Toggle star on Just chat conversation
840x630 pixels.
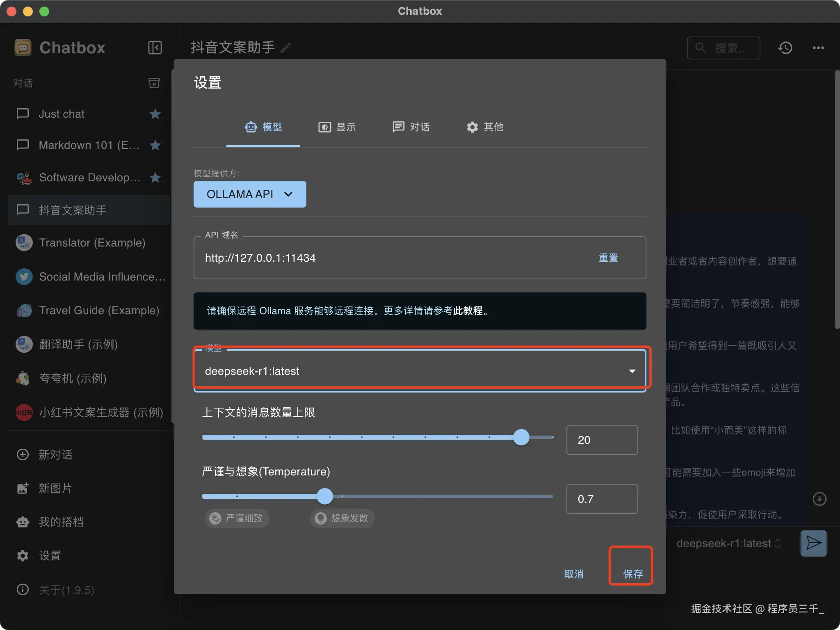(155, 114)
